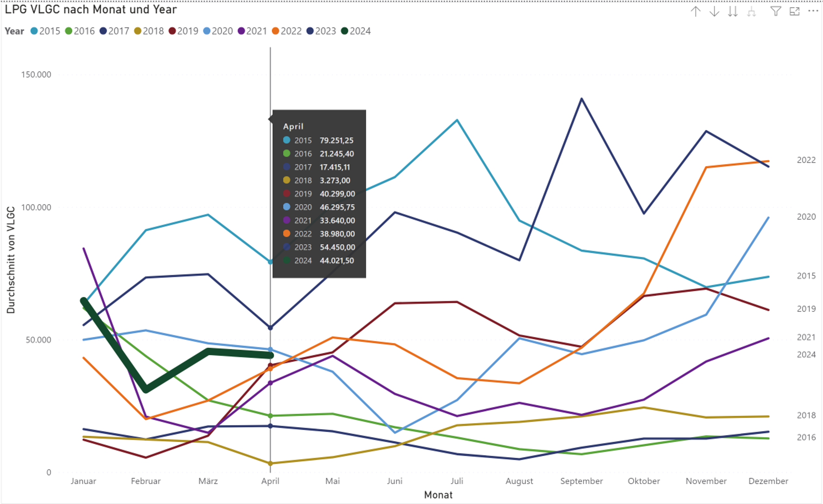Click the chart title text
The width and height of the screenshot is (823, 504).
91,9
